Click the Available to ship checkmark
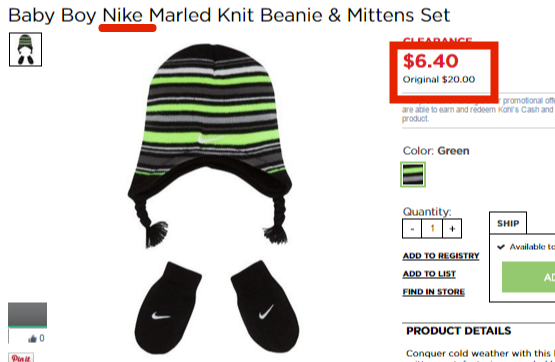 500,247
